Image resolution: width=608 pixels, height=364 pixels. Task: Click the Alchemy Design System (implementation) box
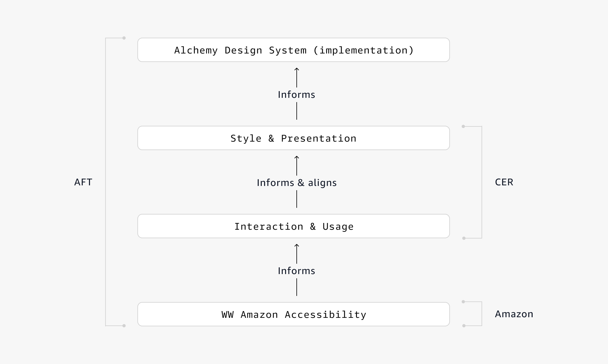pos(293,50)
